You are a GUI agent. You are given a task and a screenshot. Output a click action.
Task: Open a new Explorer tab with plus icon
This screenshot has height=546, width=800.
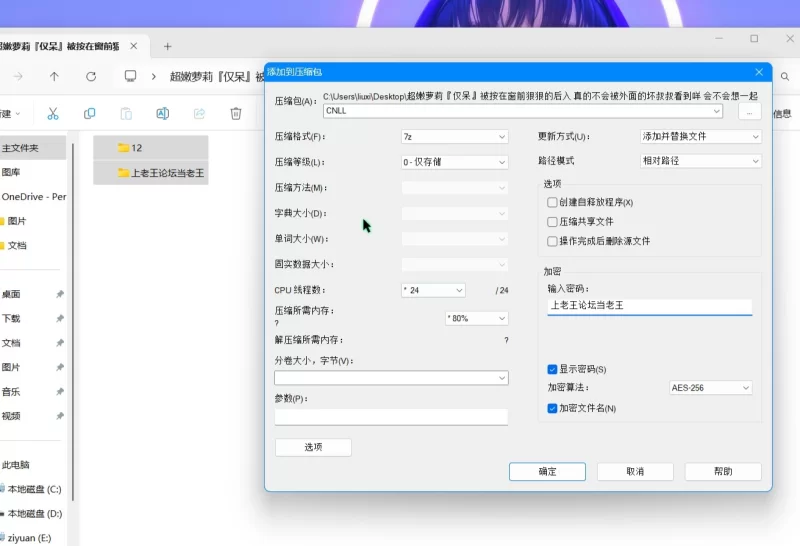167,46
